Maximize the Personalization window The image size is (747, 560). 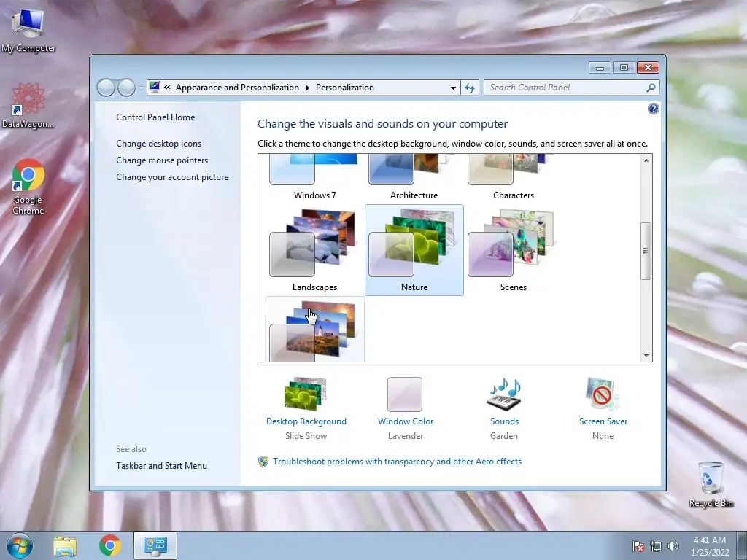[x=624, y=68]
